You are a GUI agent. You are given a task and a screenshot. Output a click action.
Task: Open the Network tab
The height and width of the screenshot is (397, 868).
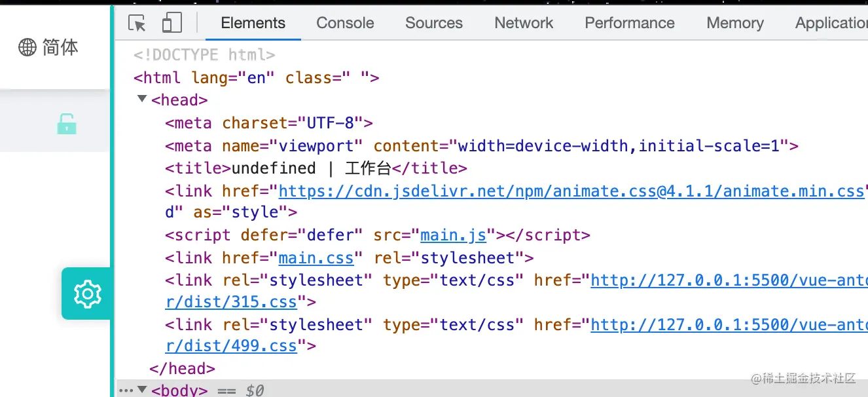524,23
